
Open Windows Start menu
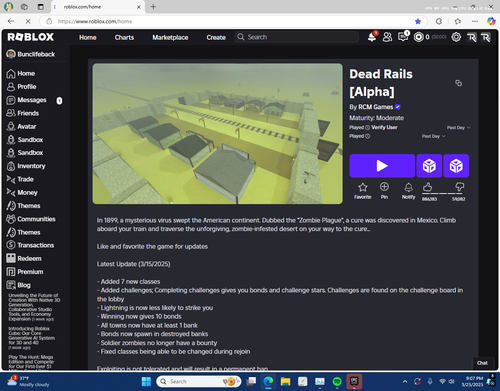click(146, 381)
